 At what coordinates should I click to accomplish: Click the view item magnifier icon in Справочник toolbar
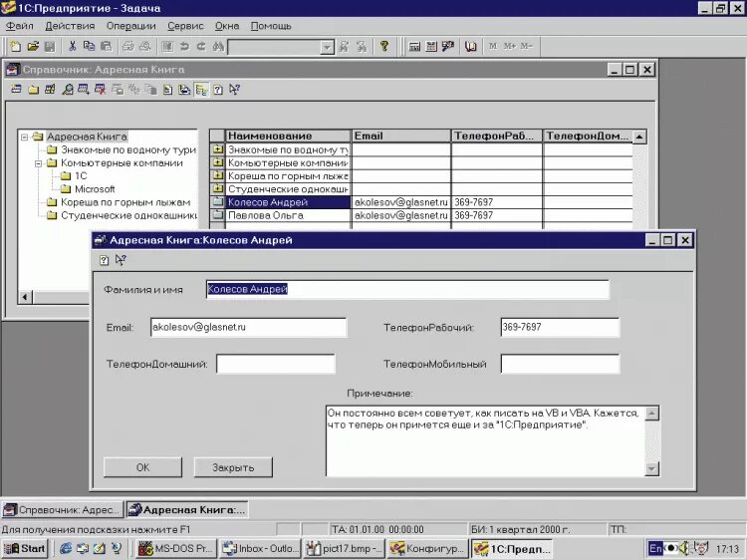[67, 89]
